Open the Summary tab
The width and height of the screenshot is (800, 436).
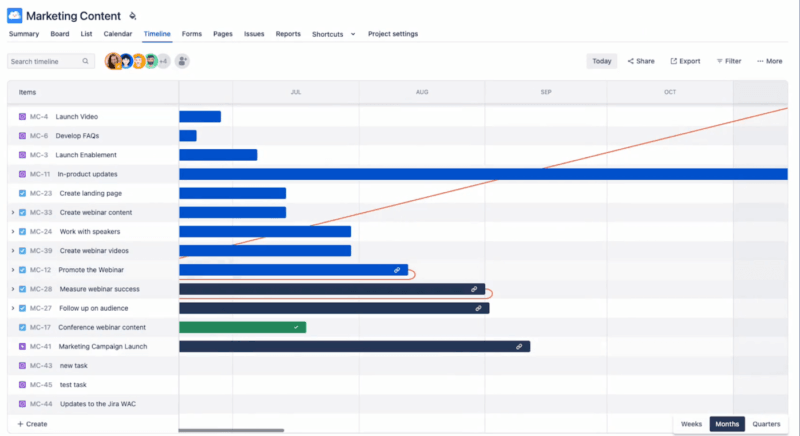24,34
